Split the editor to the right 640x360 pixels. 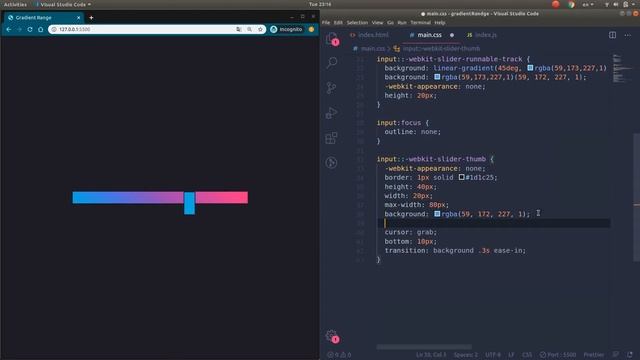point(612,35)
